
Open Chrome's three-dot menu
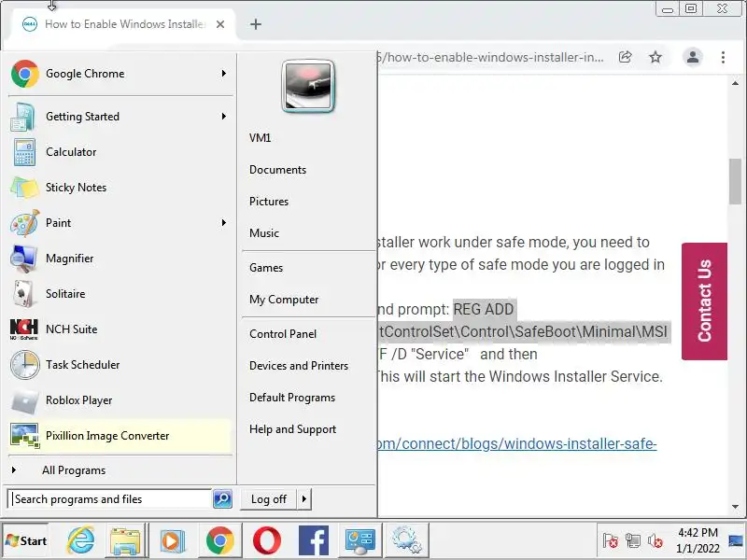(723, 57)
